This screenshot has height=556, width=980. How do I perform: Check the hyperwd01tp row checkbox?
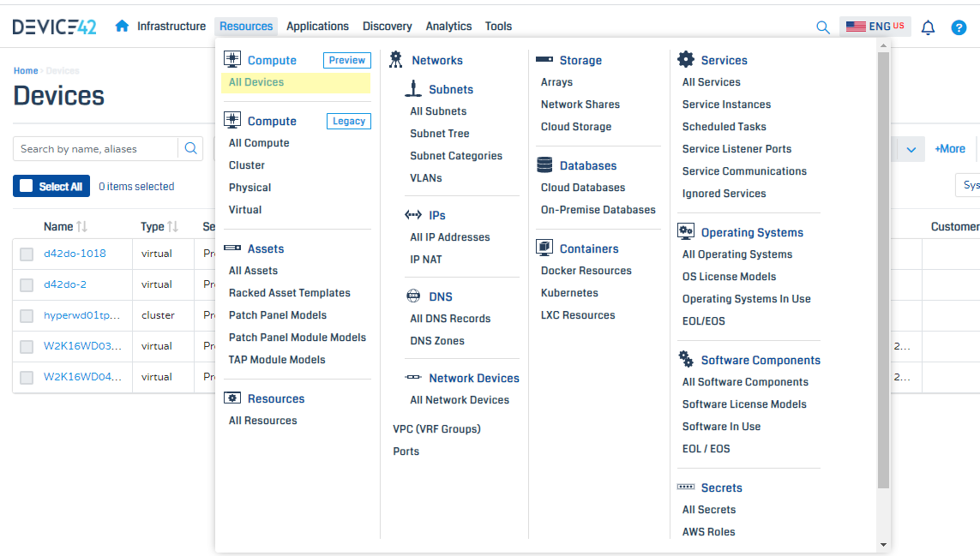(x=27, y=316)
